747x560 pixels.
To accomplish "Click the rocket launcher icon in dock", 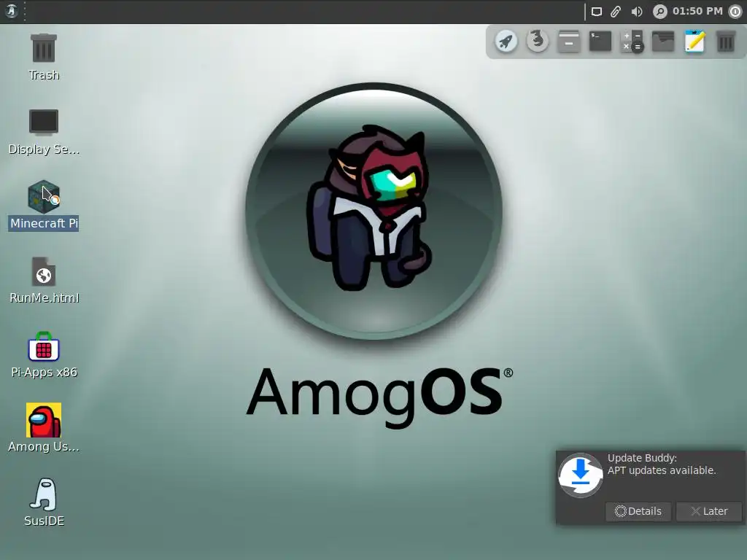I will [506, 42].
